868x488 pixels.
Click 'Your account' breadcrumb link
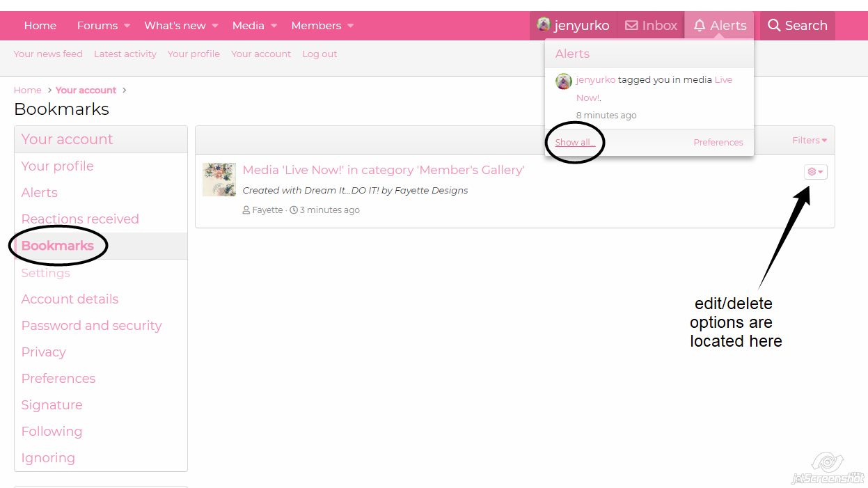(86, 90)
